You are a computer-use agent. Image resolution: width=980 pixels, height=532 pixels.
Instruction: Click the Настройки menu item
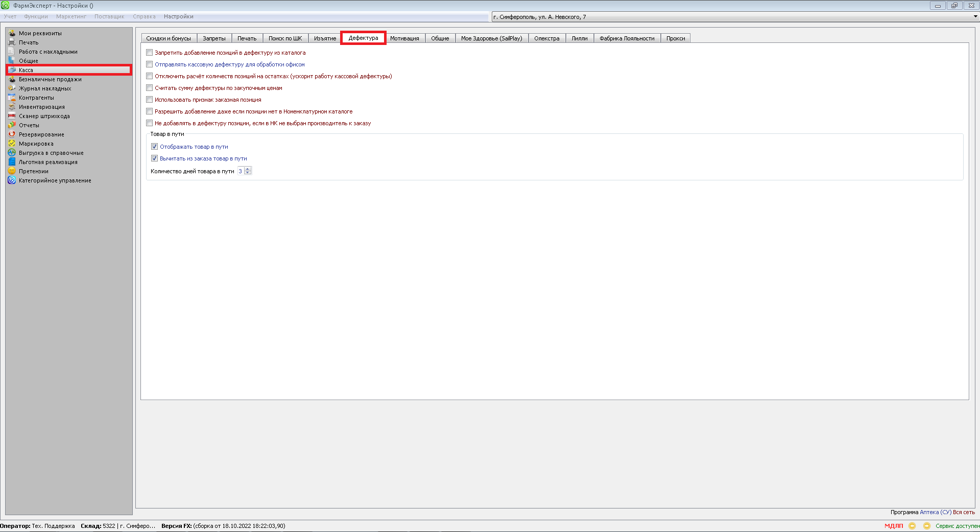click(x=178, y=16)
